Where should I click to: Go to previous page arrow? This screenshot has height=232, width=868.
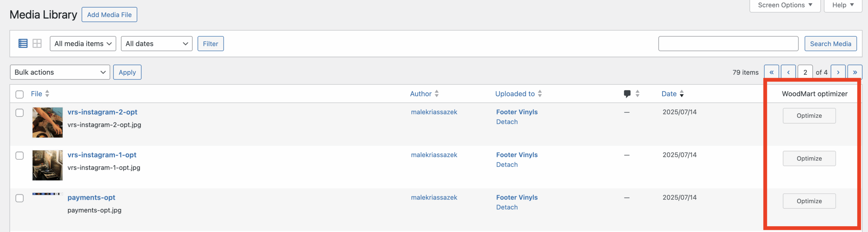point(788,72)
